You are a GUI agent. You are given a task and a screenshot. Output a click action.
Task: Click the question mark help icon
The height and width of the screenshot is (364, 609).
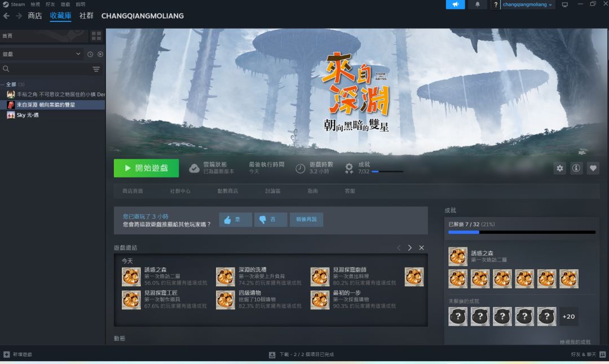[496, 5]
